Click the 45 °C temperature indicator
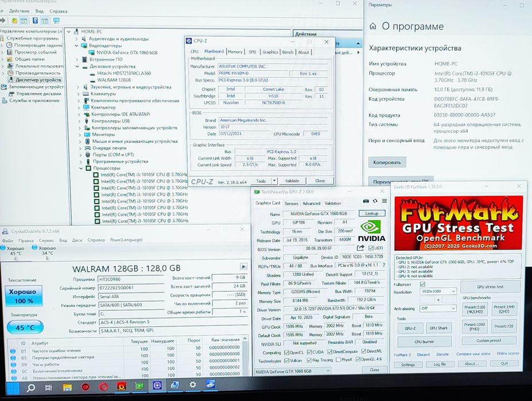The height and width of the screenshot is (401, 532). coord(25,328)
